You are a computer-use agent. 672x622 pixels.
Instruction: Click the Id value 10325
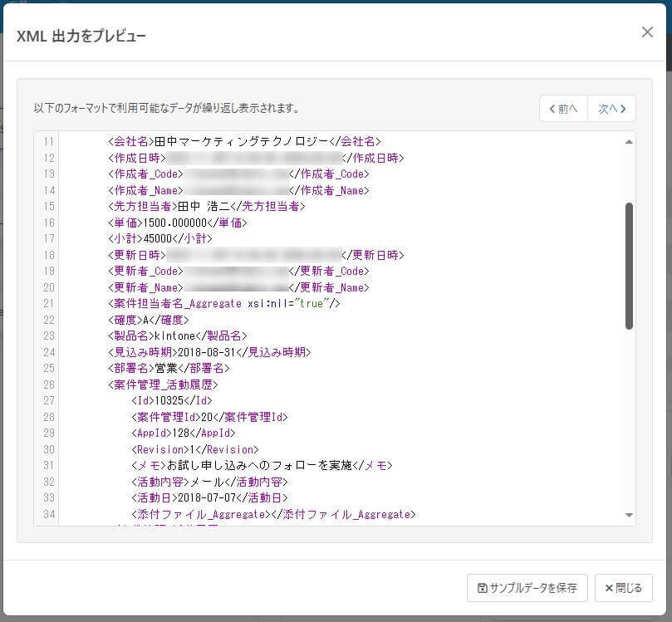tap(169, 400)
